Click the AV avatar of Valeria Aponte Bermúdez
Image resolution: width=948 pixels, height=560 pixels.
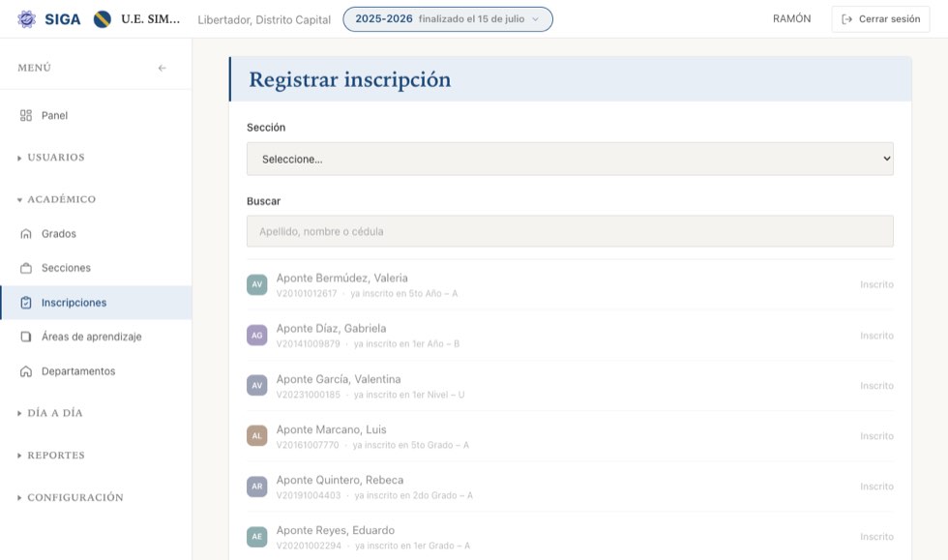click(x=257, y=284)
